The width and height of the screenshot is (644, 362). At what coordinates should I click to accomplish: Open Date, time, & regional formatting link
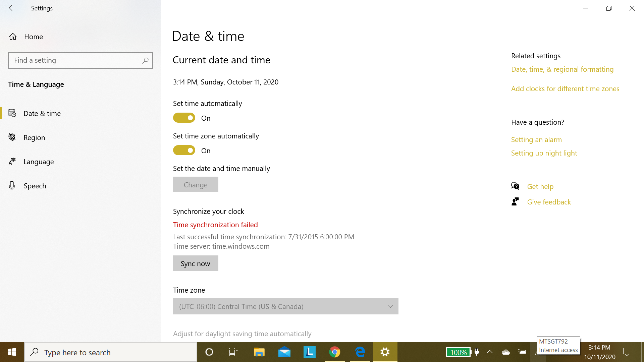562,69
